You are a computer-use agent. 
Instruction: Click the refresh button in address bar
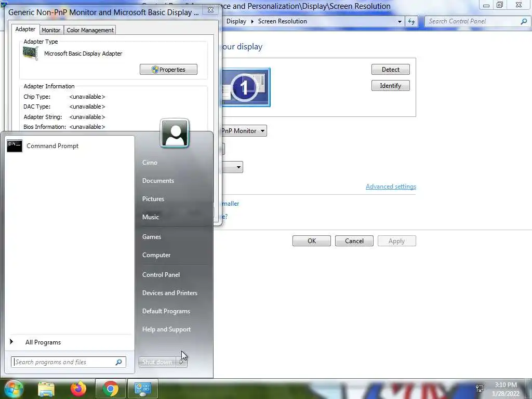tap(411, 21)
